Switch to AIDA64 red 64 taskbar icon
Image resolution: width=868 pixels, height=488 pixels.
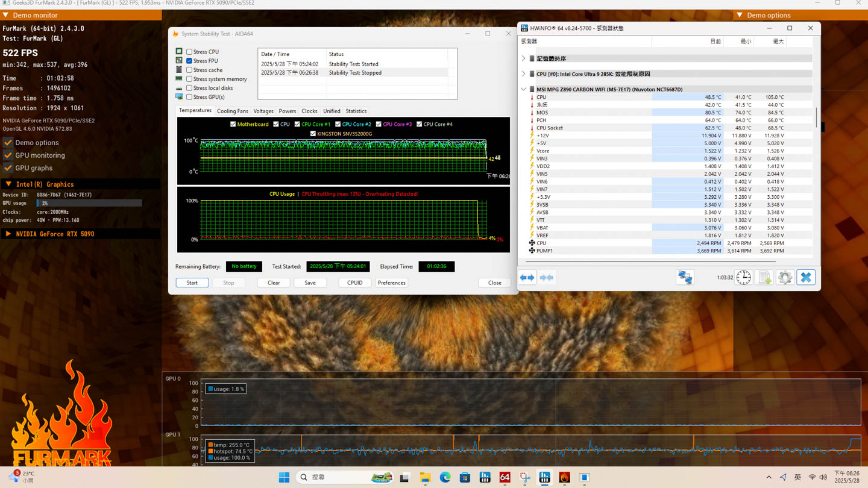[505, 477]
